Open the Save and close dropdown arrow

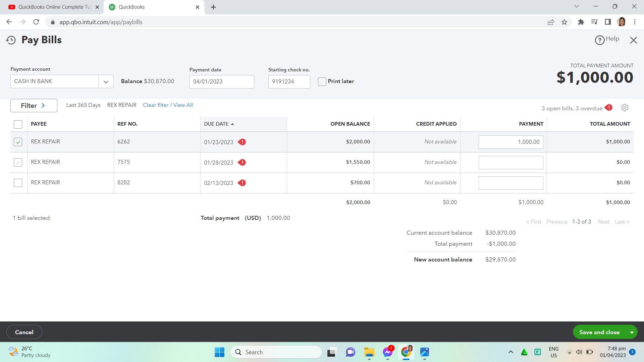pos(632,332)
